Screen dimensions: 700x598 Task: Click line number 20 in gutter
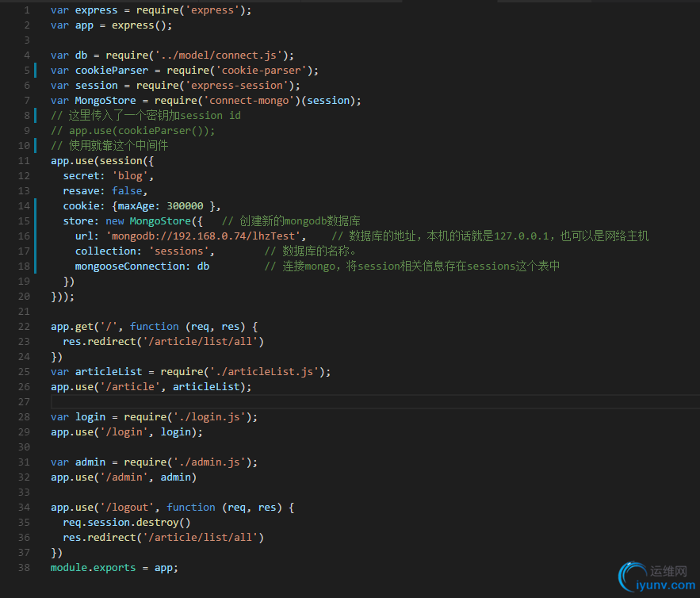point(24,297)
